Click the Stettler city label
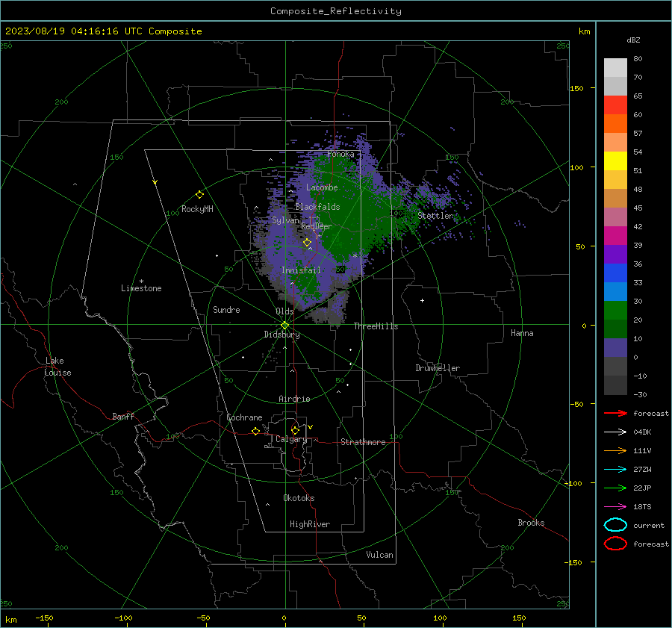 point(435,216)
